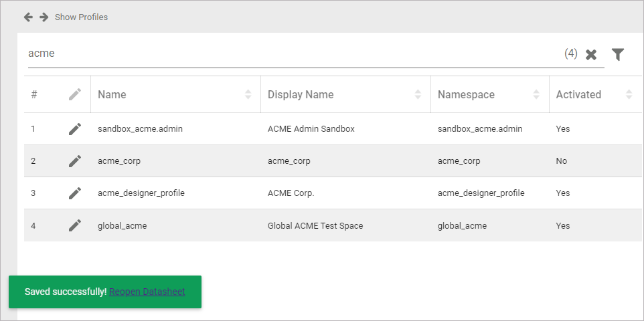The image size is (644, 321).
Task: Sort by Display Name column arrows
Action: (x=418, y=95)
